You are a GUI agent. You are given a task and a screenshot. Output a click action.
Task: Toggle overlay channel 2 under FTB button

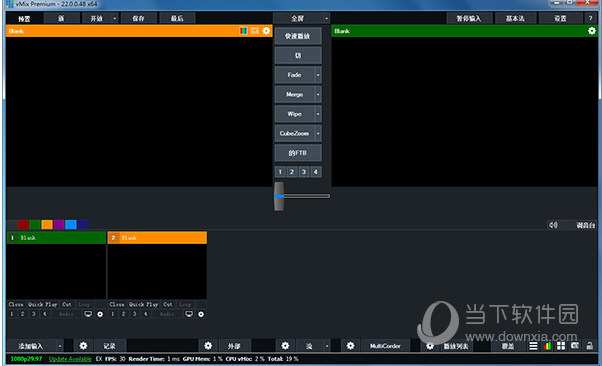[292, 172]
